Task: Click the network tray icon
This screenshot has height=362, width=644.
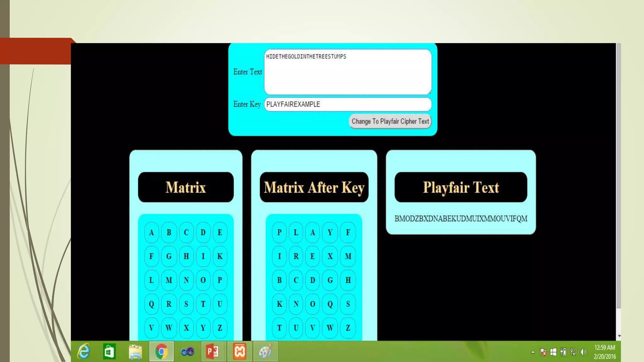Action: [574, 352]
